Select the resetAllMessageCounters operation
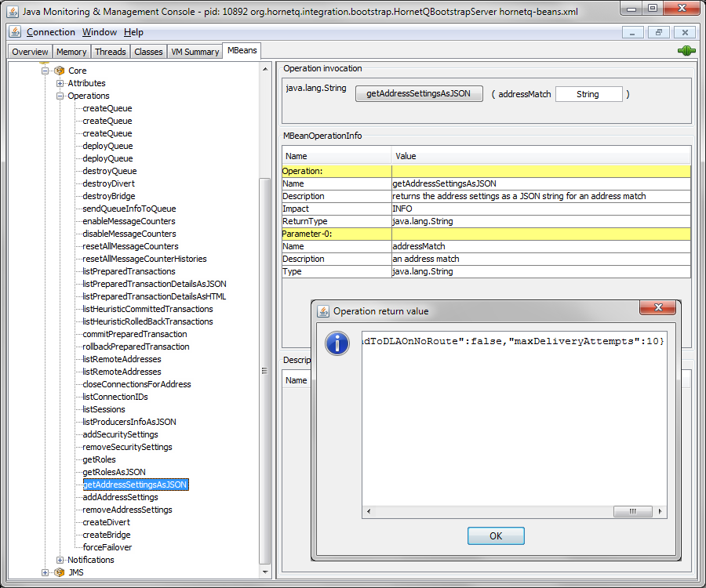The image size is (706, 588). coord(130,246)
